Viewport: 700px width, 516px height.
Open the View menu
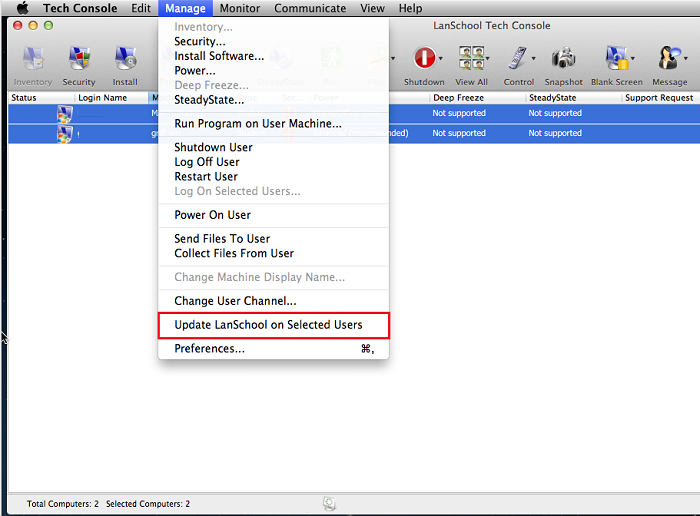point(372,8)
